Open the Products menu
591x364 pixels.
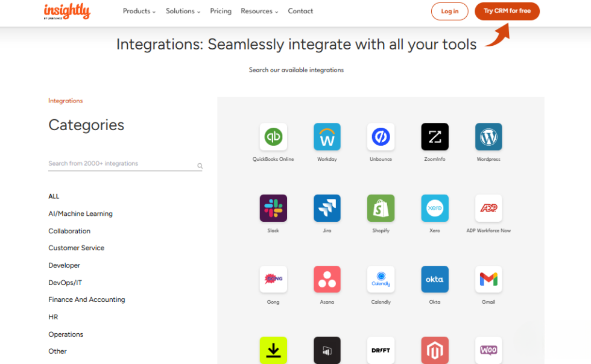click(139, 11)
